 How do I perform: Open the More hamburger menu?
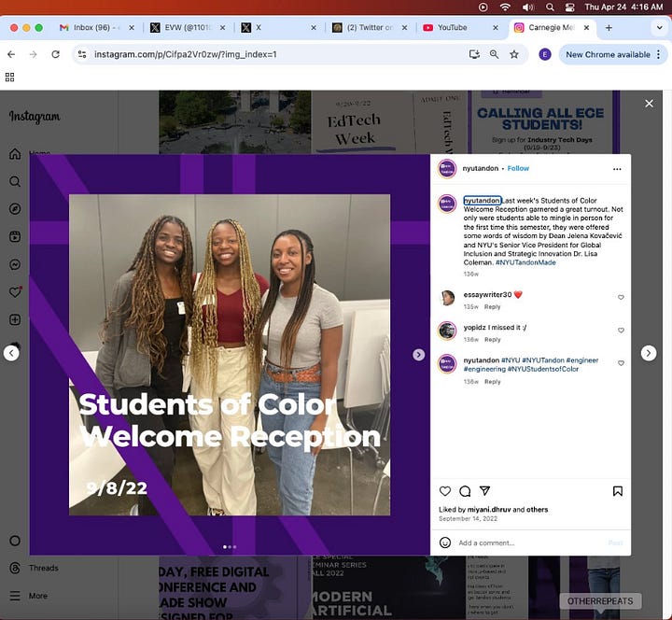click(28, 596)
